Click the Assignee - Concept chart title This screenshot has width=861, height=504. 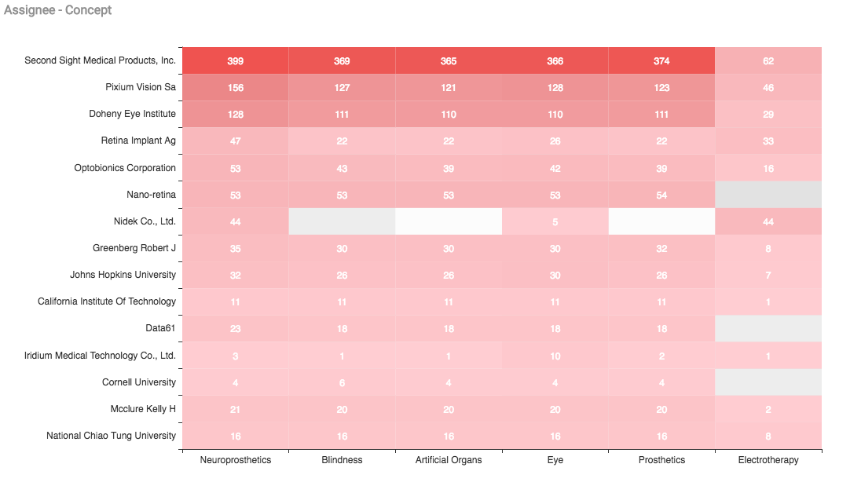pyautogui.click(x=58, y=10)
